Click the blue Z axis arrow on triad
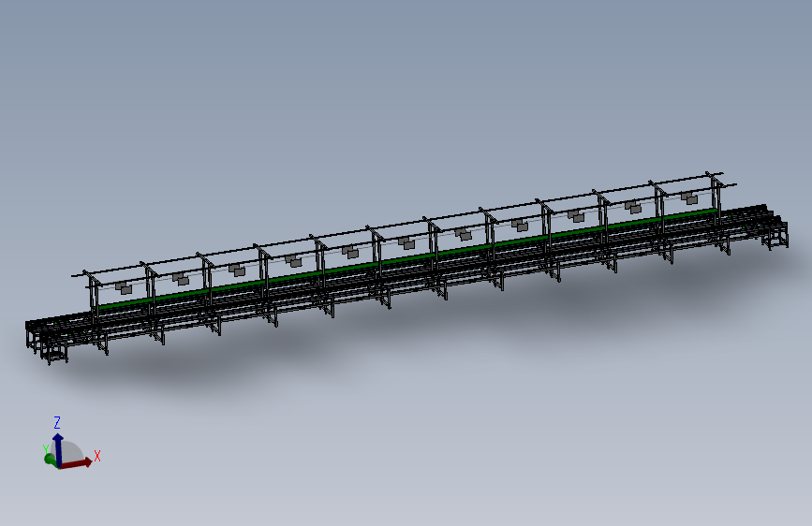The height and width of the screenshot is (526, 812). click(58, 450)
